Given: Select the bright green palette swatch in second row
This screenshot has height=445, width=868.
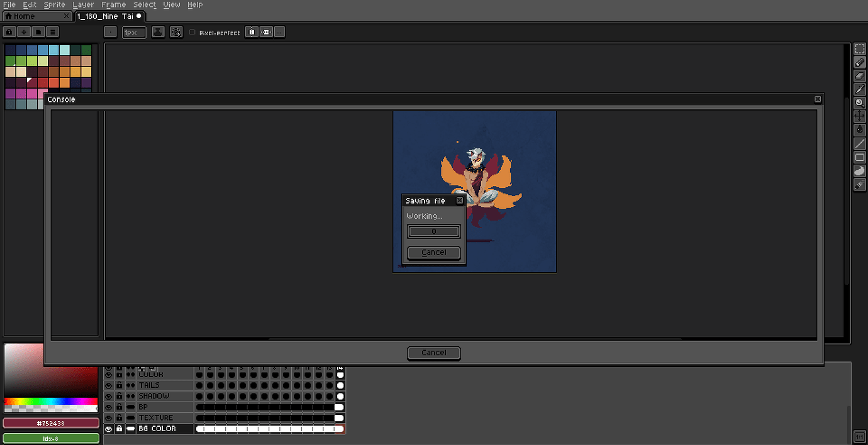Looking at the screenshot, I should [x=32, y=61].
